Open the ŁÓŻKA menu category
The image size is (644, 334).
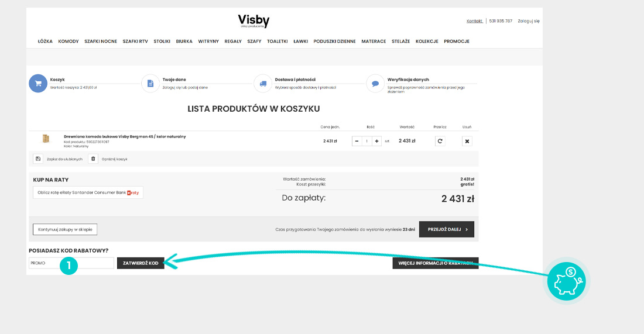pyautogui.click(x=45, y=42)
